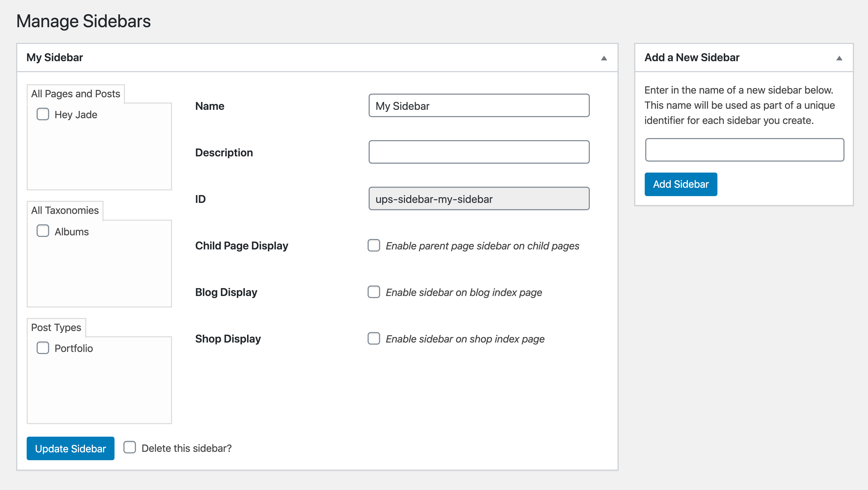Enable sidebar on shop index page
This screenshot has width=868, height=490.
(374, 339)
